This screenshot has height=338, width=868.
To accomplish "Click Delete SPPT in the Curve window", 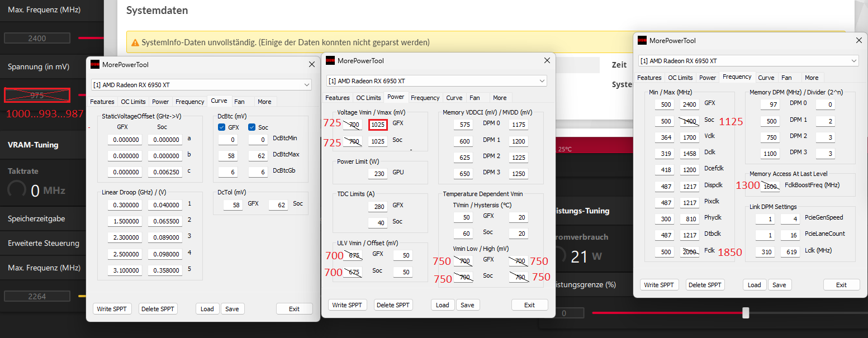I will (158, 309).
